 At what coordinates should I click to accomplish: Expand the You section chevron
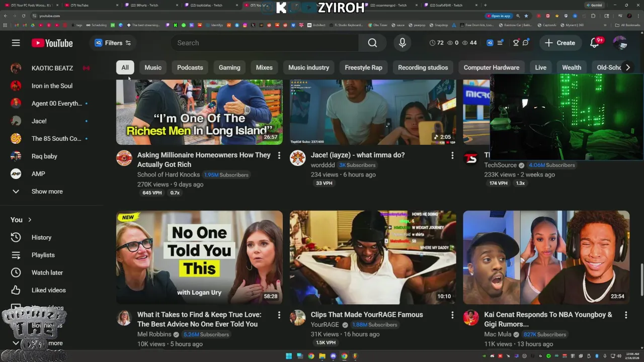coord(30,220)
